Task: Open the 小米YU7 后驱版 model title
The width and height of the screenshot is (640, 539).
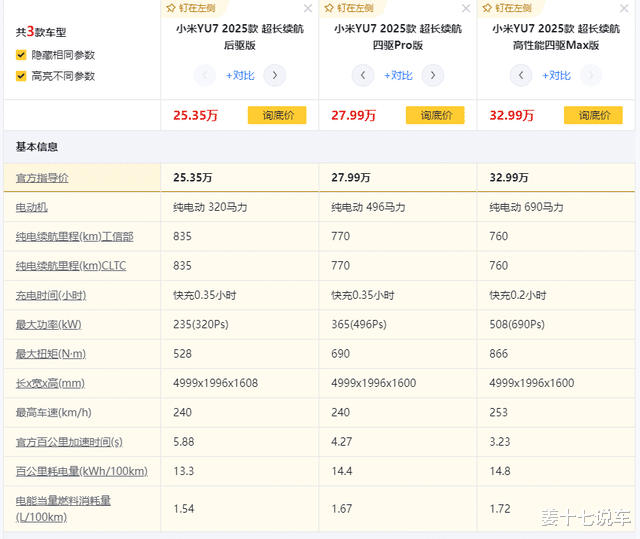Action: 240,37
